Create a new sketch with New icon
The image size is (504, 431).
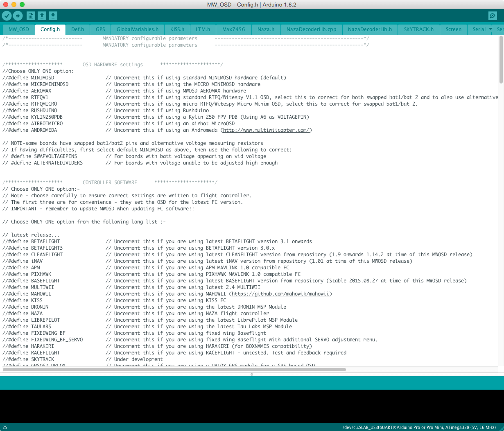pos(31,16)
